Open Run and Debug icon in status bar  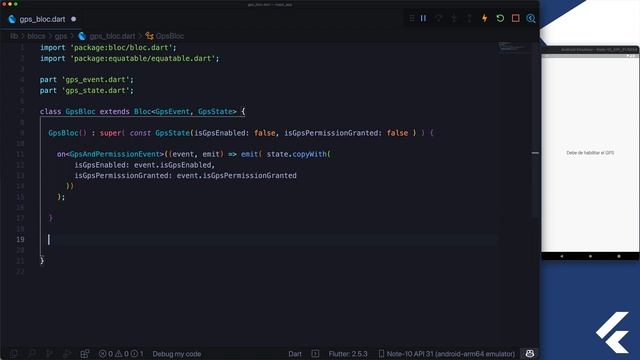[x=67, y=353]
